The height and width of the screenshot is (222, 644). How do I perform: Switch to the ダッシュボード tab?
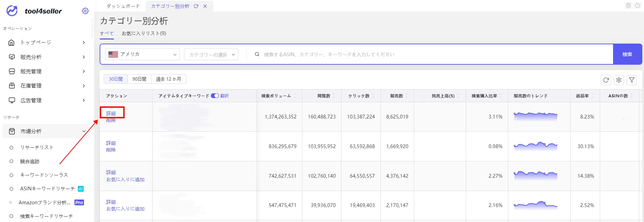pyautogui.click(x=123, y=6)
